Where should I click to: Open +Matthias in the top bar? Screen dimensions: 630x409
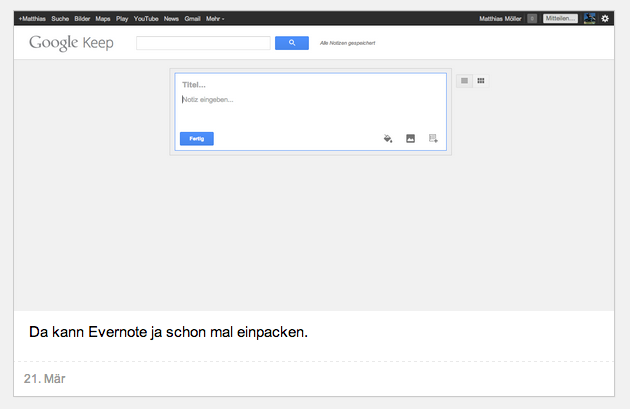coord(32,18)
